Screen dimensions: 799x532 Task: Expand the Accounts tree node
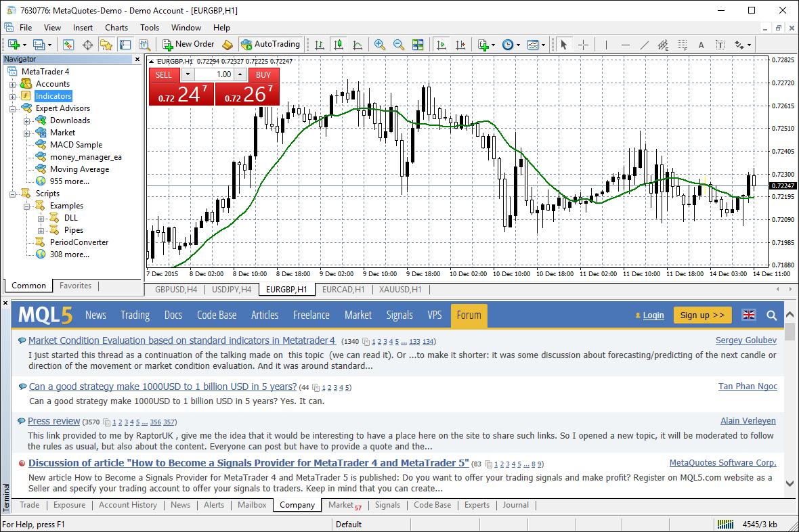[x=12, y=84]
